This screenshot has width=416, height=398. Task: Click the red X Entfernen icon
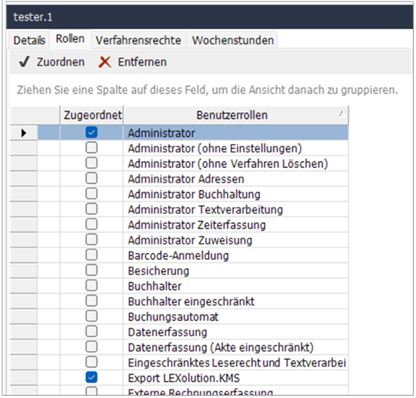point(105,62)
